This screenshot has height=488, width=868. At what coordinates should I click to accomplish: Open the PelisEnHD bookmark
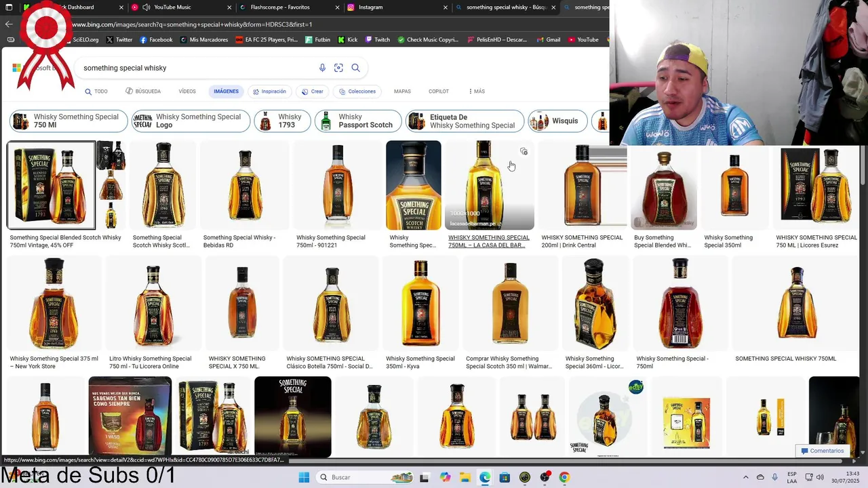click(x=496, y=39)
